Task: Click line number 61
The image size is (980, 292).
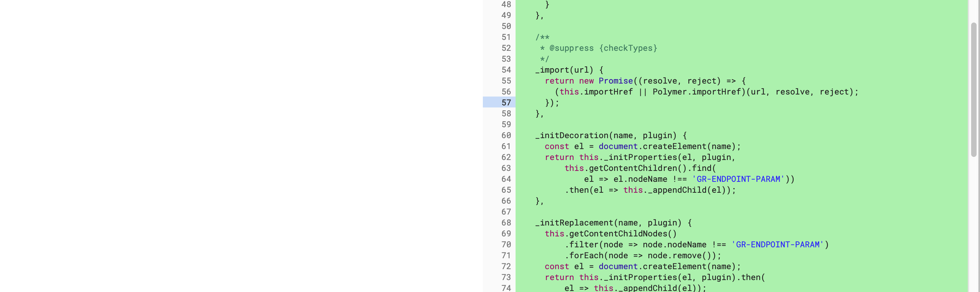Action: tap(506, 146)
